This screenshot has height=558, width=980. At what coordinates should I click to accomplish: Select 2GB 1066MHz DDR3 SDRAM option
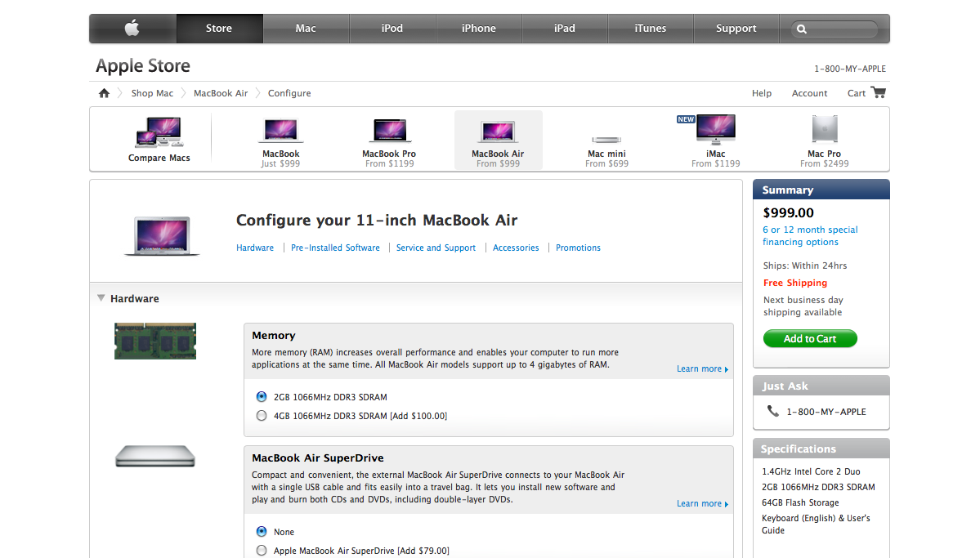(262, 397)
